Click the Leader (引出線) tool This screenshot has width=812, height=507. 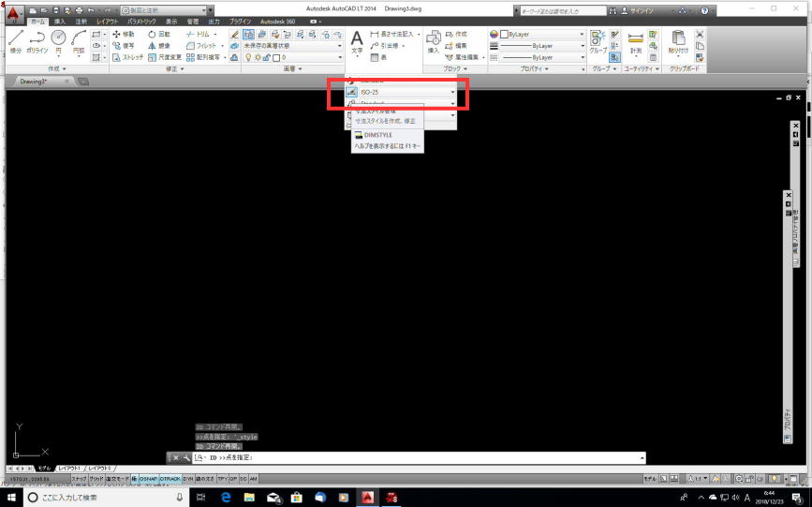(x=384, y=46)
